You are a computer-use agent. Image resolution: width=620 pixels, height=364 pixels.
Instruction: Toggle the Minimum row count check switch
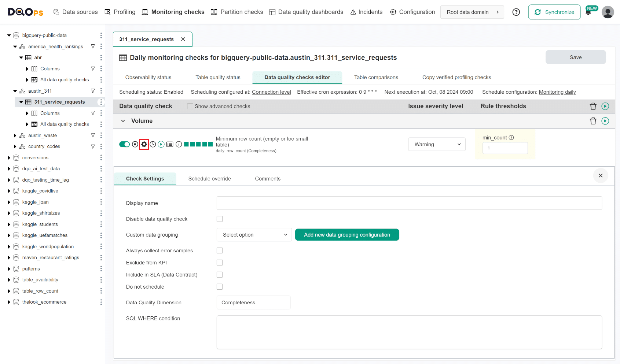[x=124, y=144]
